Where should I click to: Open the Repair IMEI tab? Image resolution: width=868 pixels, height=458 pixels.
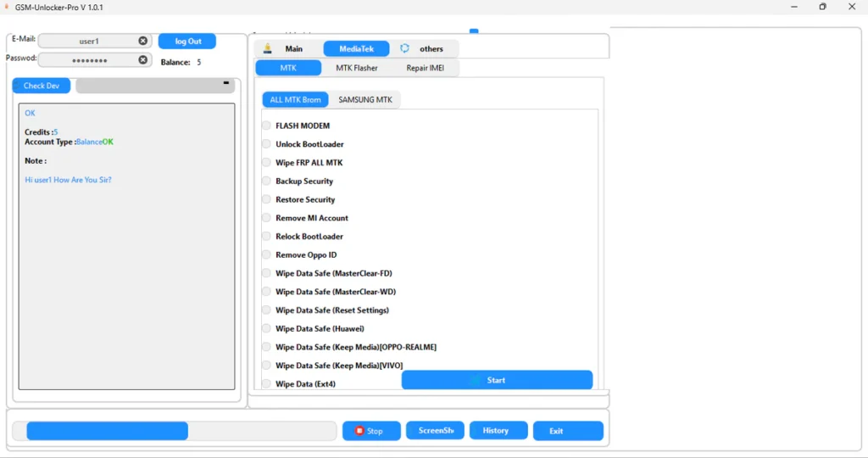(x=431, y=68)
